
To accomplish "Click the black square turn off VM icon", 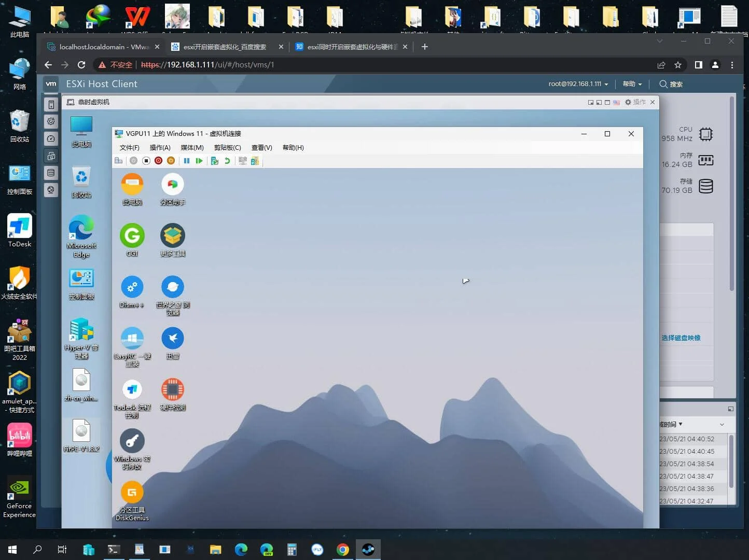I will click(x=146, y=161).
